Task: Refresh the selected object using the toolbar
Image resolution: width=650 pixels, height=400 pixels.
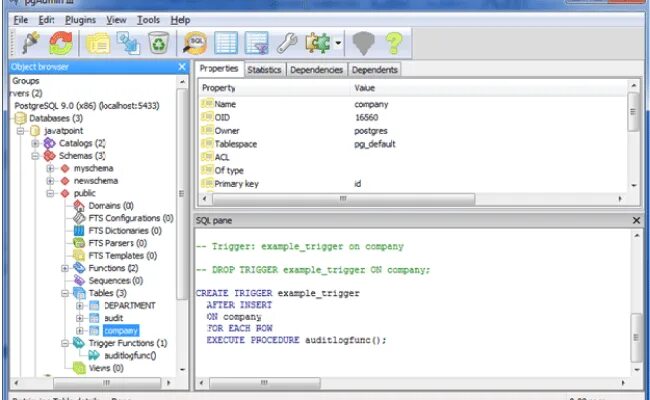Action: (x=61, y=43)
